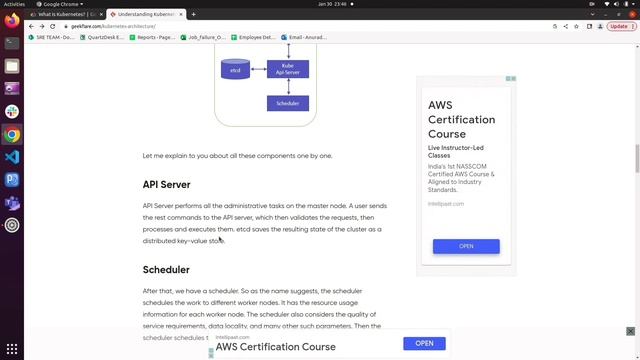
Task: Open Terminal from the dock
Action: click(12, 43)
